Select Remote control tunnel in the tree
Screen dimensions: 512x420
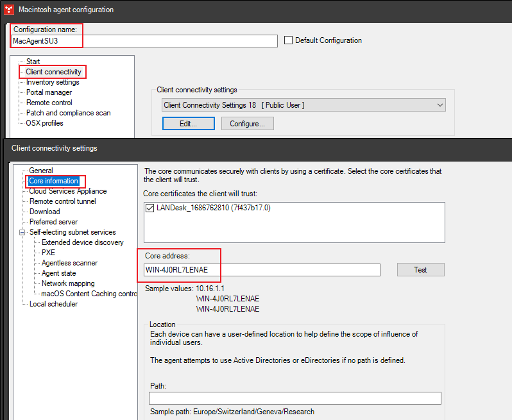click(x=62, y=201)
